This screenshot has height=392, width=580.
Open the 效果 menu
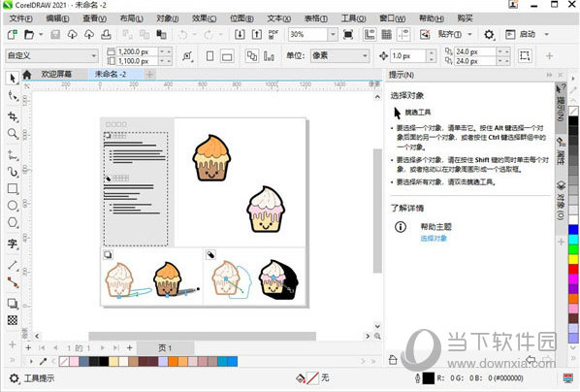[204, 18]
